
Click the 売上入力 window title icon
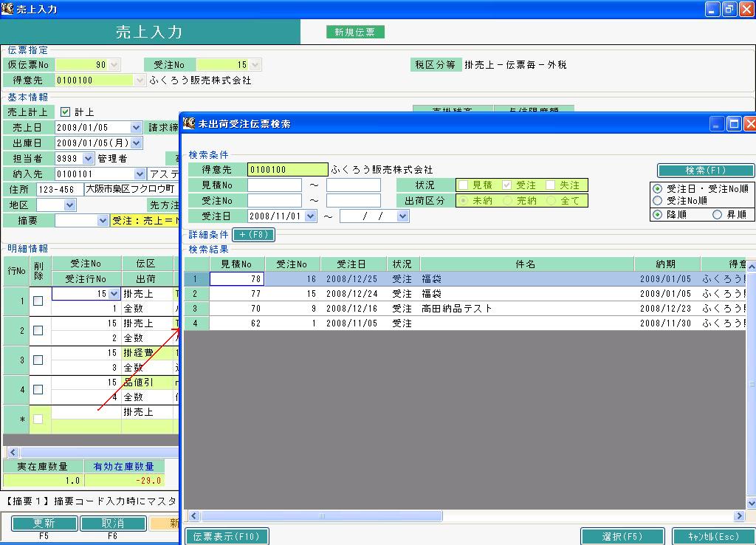[7, 9]
